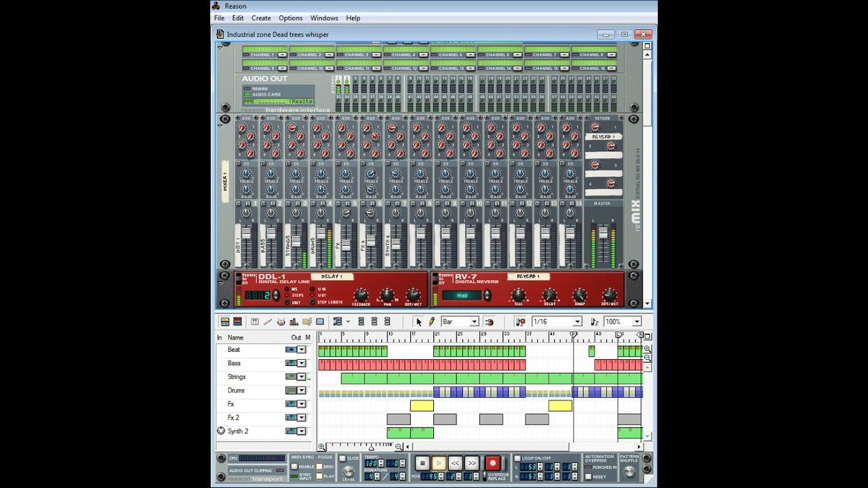Show the Key lane icon
This screenshot has height=488, width=868.
255,321
